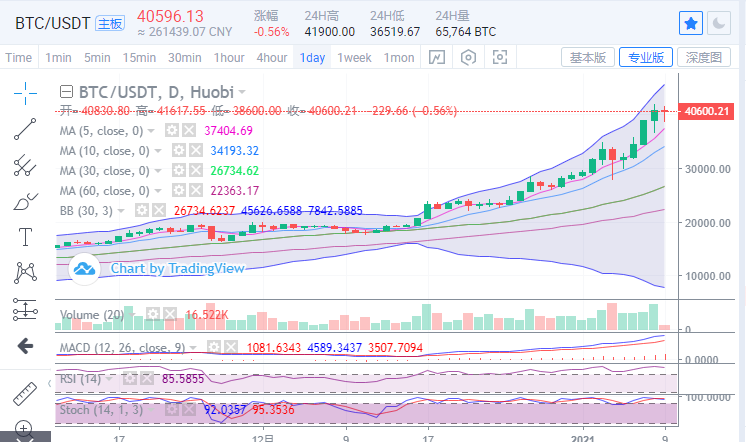Image resolution: width=746 pixels, height=442 pixels.
Task: Switch to 1mon interval
Action: (399, 58)
